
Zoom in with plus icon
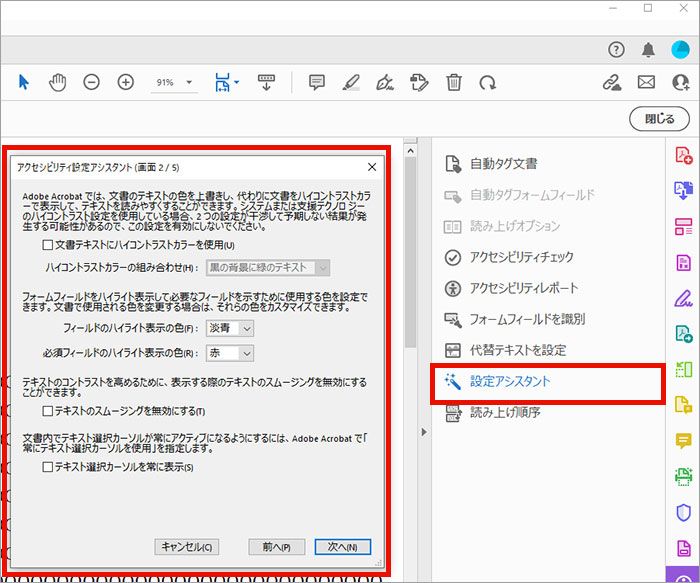pos(125,83)
